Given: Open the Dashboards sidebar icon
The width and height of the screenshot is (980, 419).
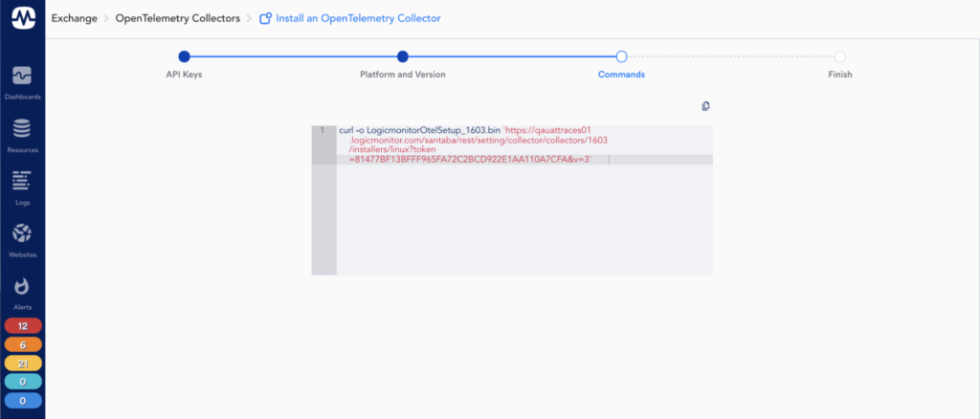Looking at the screenshot, I should [x=23, y=77].
